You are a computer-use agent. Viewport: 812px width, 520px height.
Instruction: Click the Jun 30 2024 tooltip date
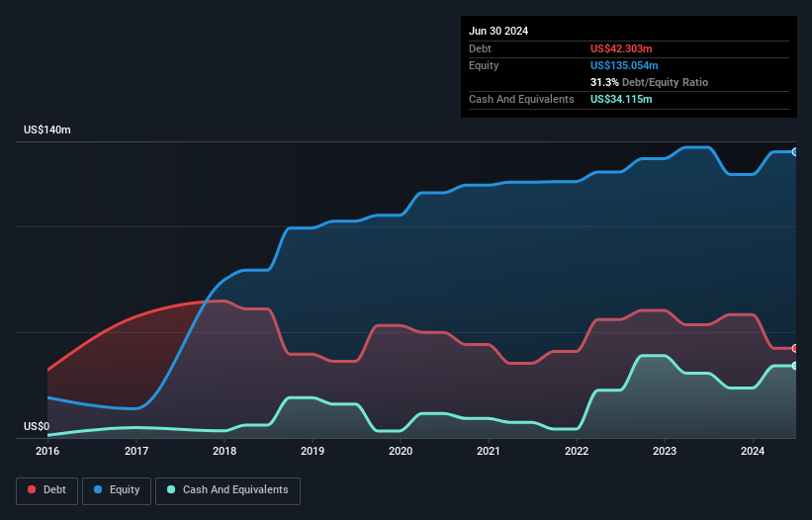[498, 31]
